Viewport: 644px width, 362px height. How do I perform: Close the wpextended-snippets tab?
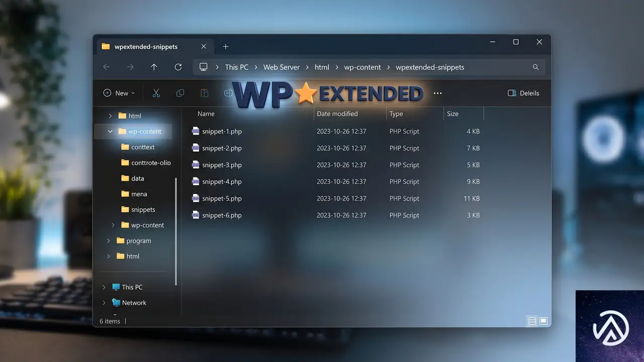click(x=204, y=46)
